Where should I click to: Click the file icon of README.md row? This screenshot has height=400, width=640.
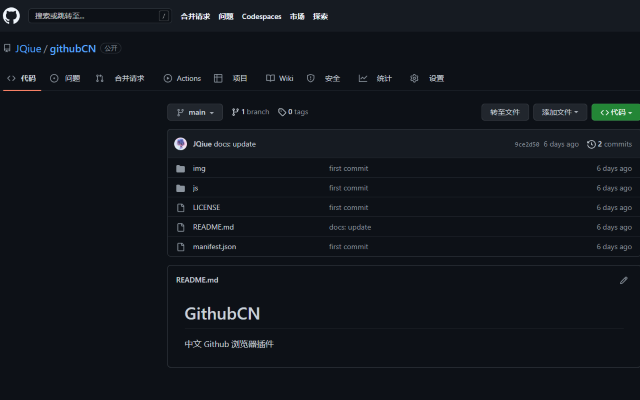pyautogui.click(x=180, y=227)
